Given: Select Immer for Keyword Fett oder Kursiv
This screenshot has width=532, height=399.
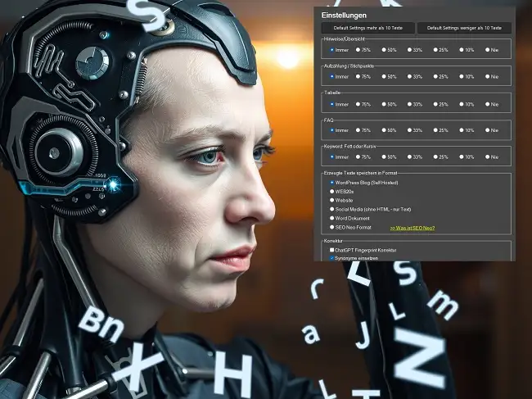Looking at the screenshot, I should 331,156.
